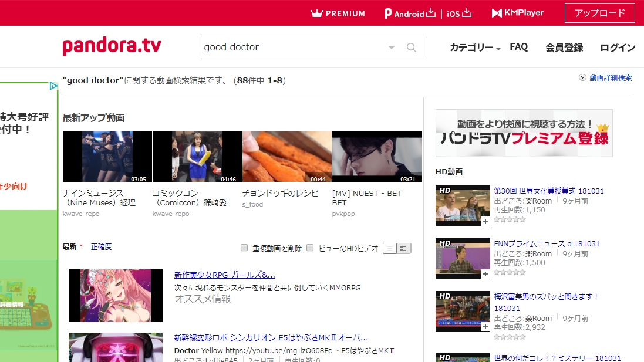Play コミックコン 篠崎愛 thumbnail

point(197,157)
